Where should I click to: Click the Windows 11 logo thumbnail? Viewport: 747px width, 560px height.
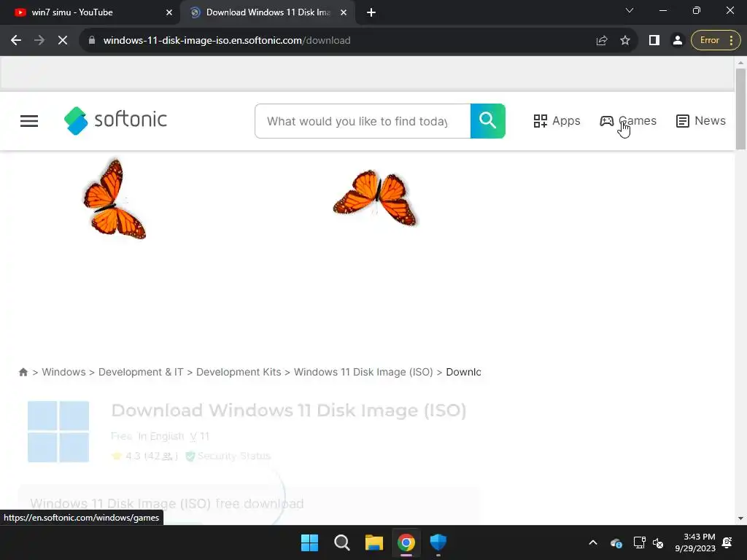point(58,432)
